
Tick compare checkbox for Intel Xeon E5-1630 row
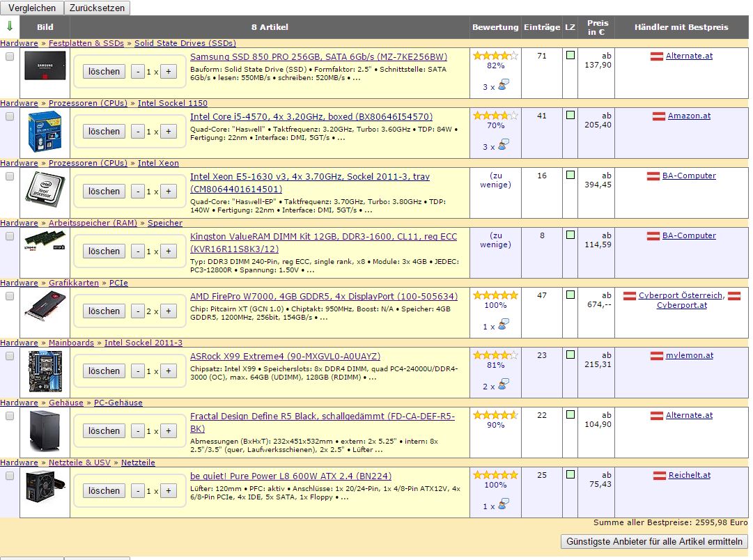(10, 177)
